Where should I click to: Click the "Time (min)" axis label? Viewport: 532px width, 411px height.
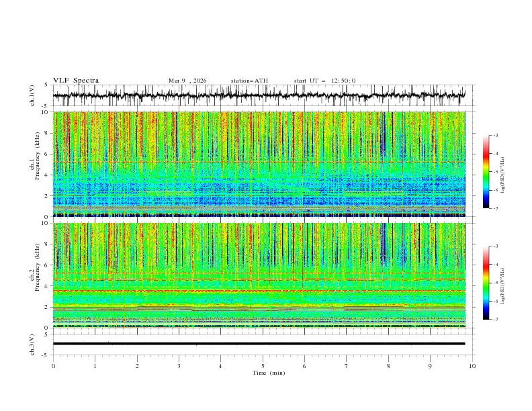269,373
